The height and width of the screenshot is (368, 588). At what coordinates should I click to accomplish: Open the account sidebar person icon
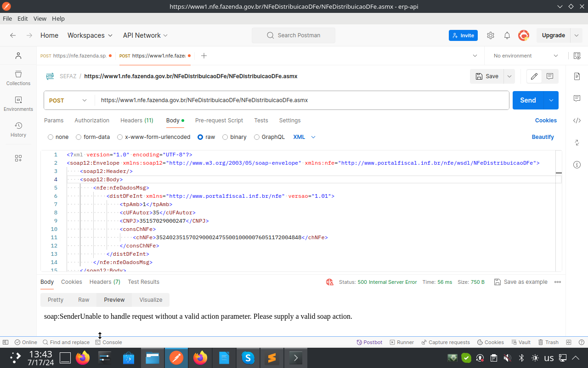[18, 56]
